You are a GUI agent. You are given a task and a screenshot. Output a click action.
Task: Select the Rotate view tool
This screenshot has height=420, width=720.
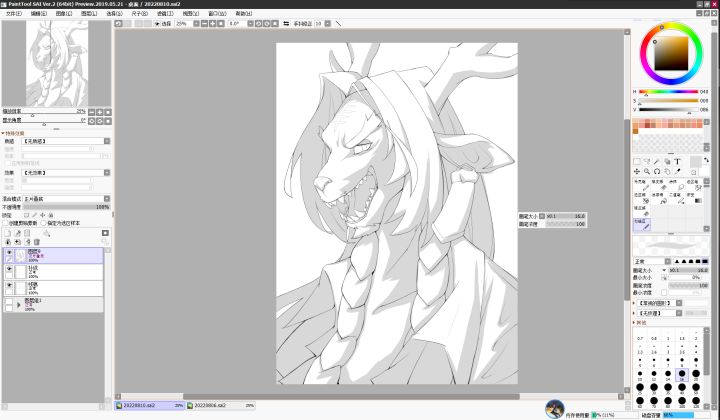tap(657, 172)
